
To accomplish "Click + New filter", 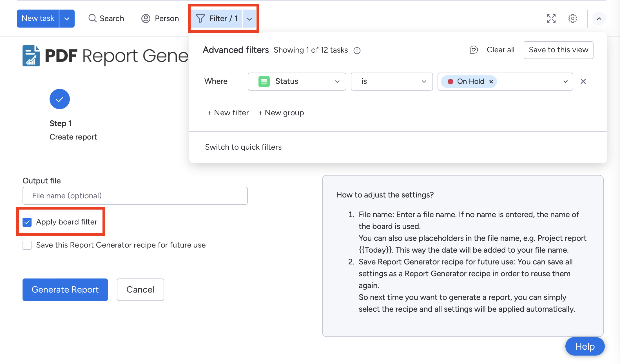I will [x=228, y=113].
